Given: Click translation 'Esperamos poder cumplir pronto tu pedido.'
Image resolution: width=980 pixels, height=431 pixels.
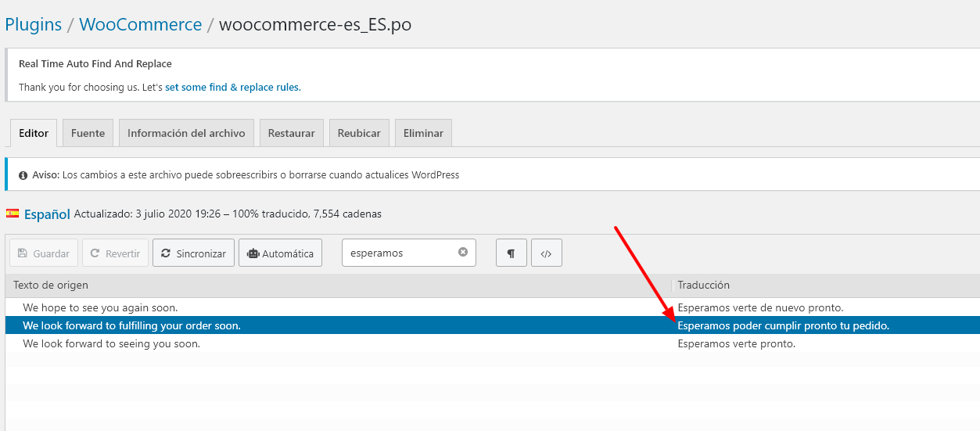Looking at the screenshot, I should 784,325.
